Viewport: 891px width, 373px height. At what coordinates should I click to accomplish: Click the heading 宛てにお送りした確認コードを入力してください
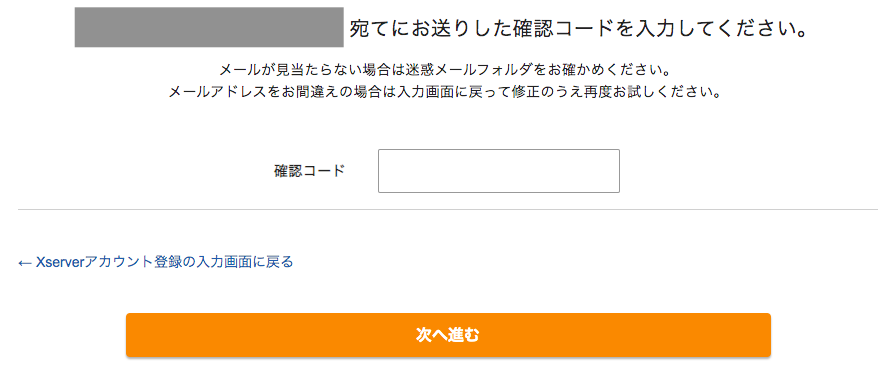(x=578, y=29)
